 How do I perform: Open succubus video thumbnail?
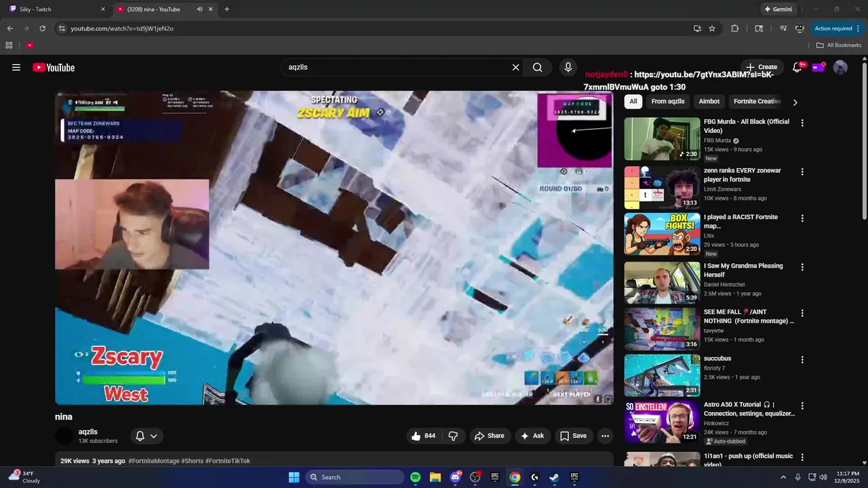click(x=663, y=375)
